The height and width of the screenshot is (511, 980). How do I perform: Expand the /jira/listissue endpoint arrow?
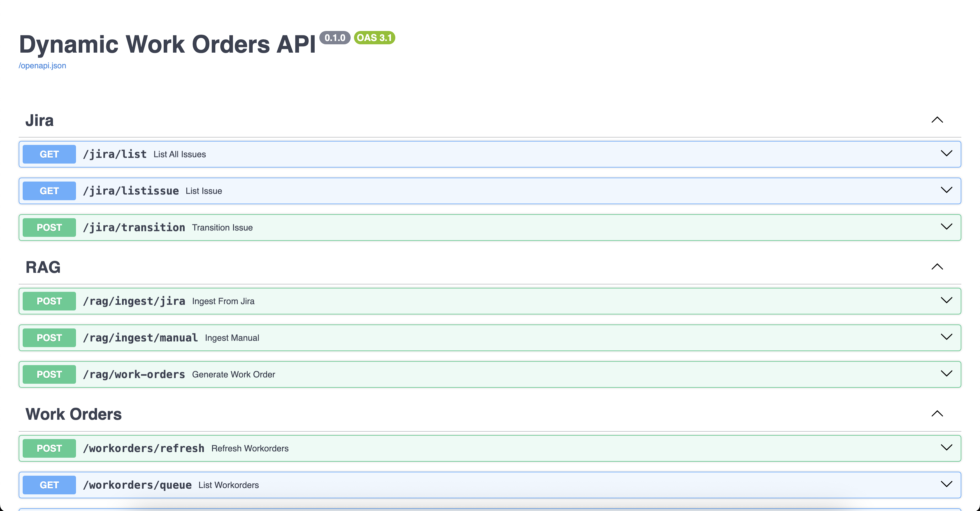(x=946, y=190)
